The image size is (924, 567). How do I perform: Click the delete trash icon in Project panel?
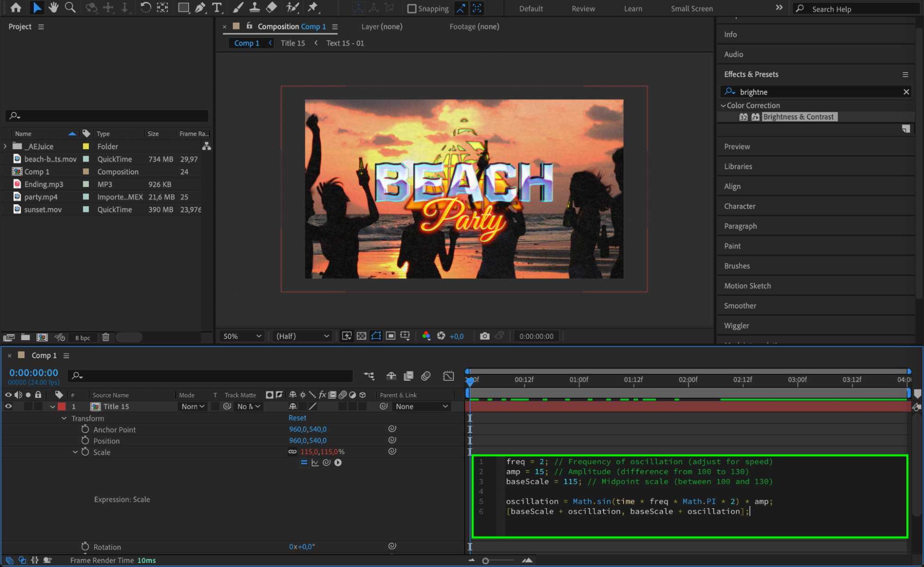point(106,337)
